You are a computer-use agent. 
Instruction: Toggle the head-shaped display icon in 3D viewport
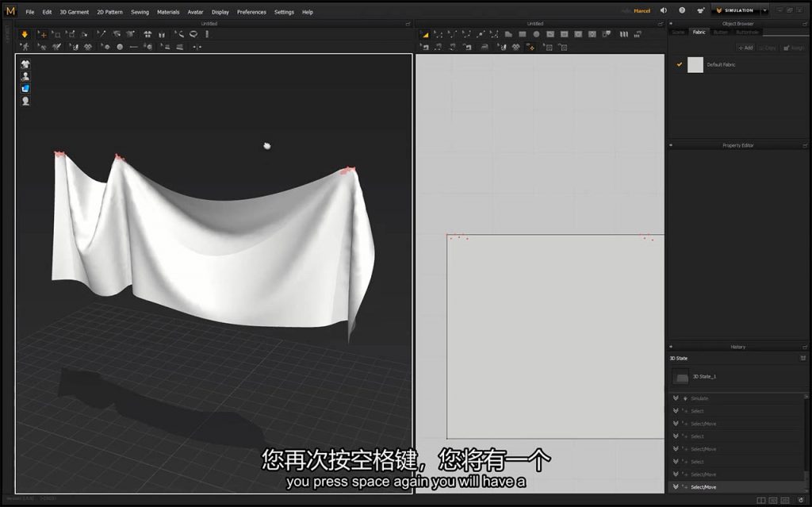[x=25, y=101]
